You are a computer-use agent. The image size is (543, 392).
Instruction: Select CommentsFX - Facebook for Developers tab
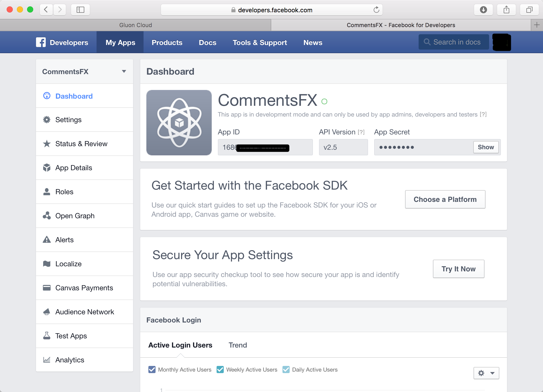point(401,25)
